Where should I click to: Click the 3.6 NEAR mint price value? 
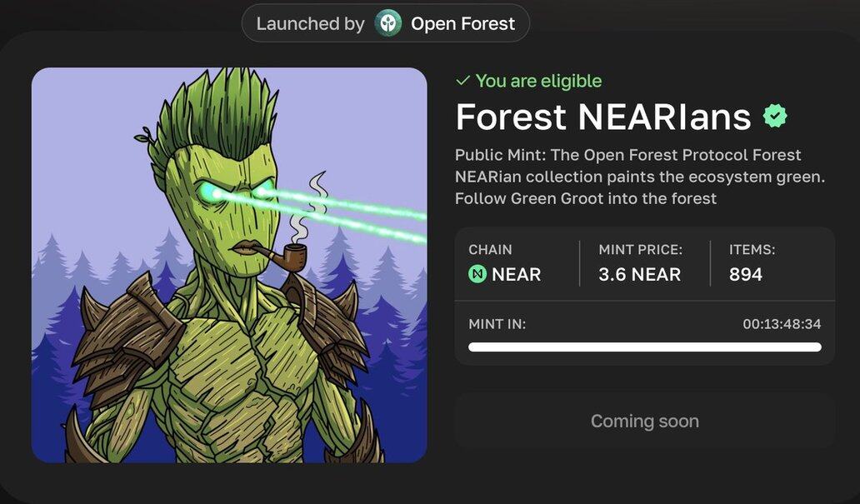coord(639,274)
